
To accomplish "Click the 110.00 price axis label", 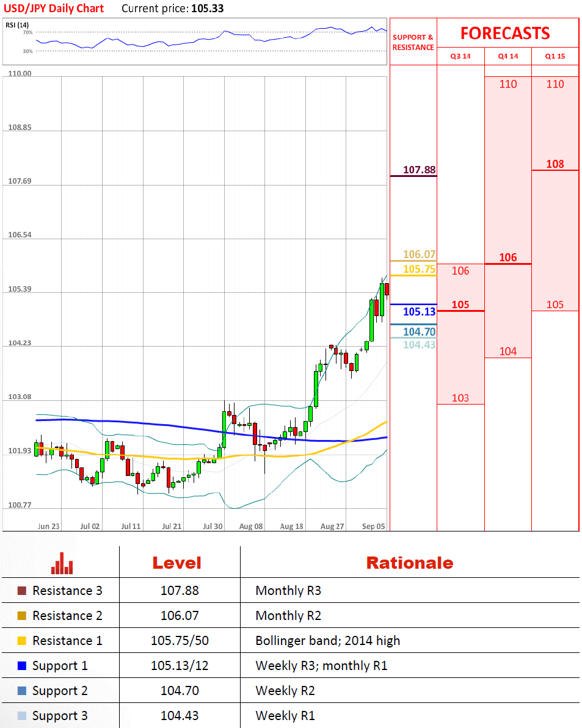I will coord(20,73).
